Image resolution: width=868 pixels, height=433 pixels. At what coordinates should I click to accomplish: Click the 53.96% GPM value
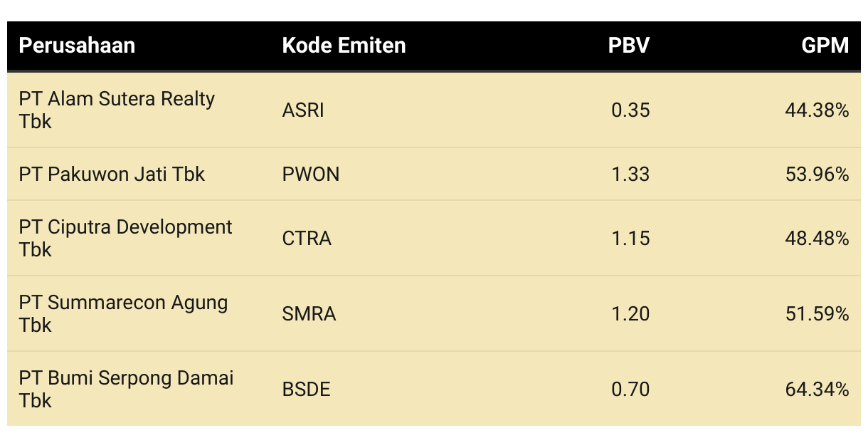coord(817,174)
